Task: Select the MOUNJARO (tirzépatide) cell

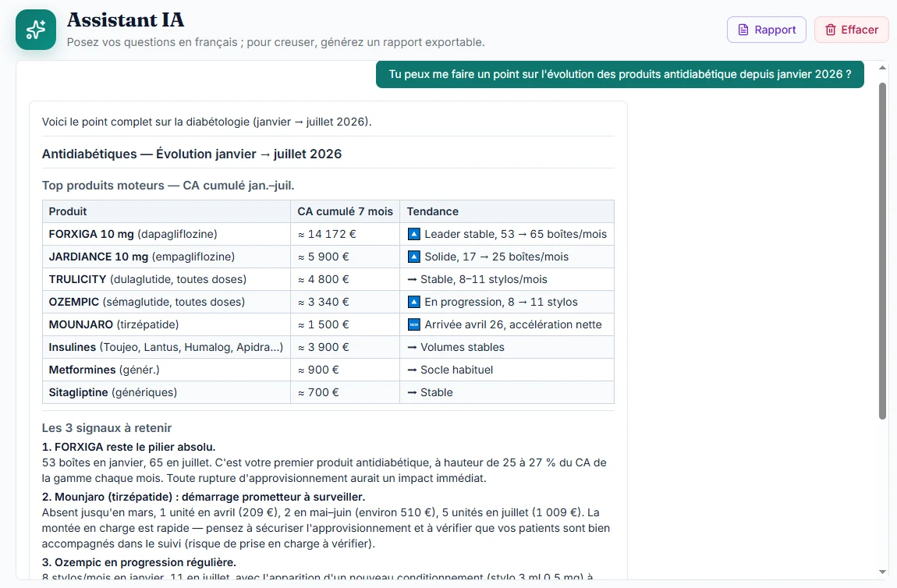Action: coord(166,324)
